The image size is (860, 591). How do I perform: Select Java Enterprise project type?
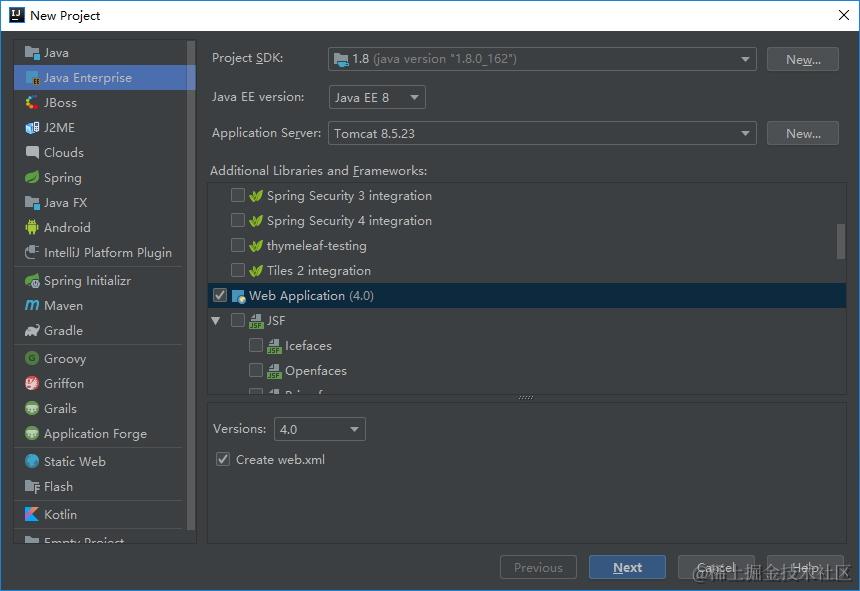pyautogui.click(x=104, y=78)
